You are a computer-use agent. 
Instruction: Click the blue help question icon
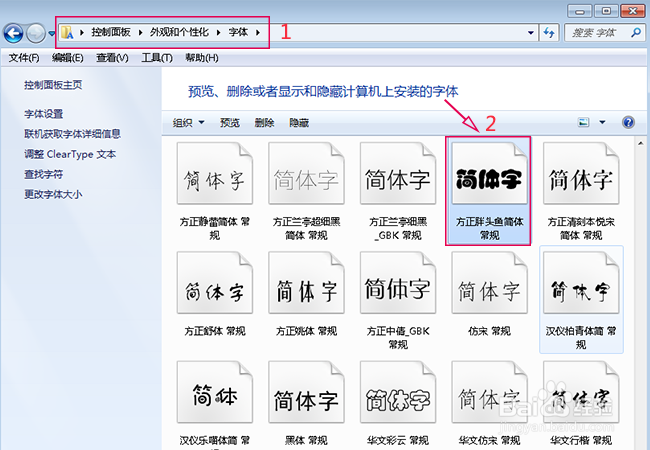coord(628,122)
